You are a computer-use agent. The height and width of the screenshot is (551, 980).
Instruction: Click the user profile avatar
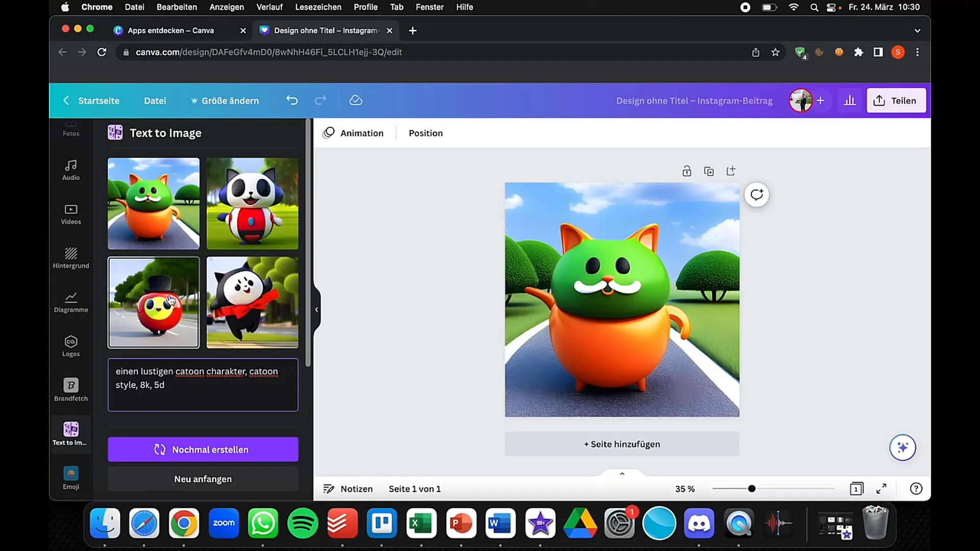click(800, 101)
